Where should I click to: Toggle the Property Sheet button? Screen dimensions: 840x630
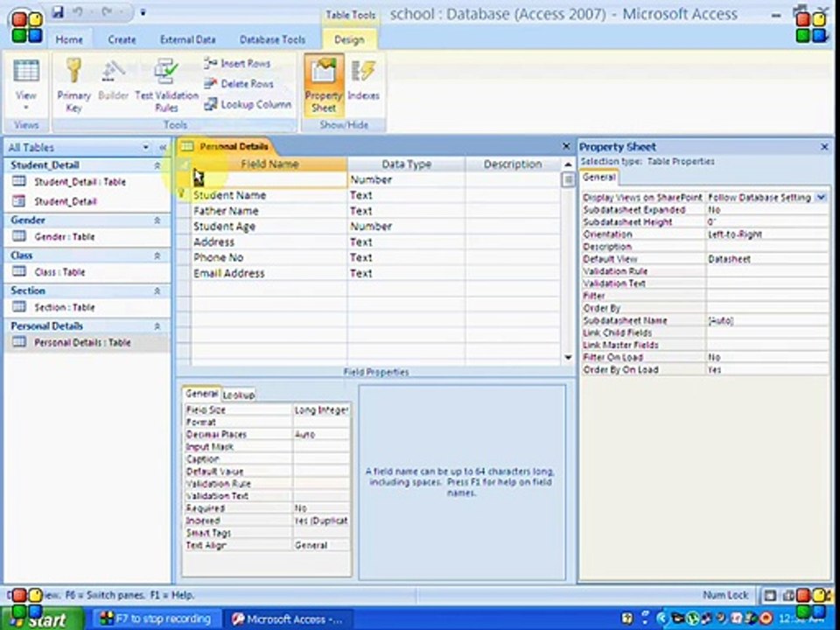324,85
